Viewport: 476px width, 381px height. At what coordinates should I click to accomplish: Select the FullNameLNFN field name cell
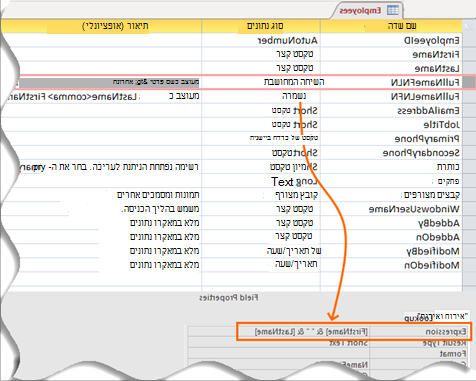[391, 96]
